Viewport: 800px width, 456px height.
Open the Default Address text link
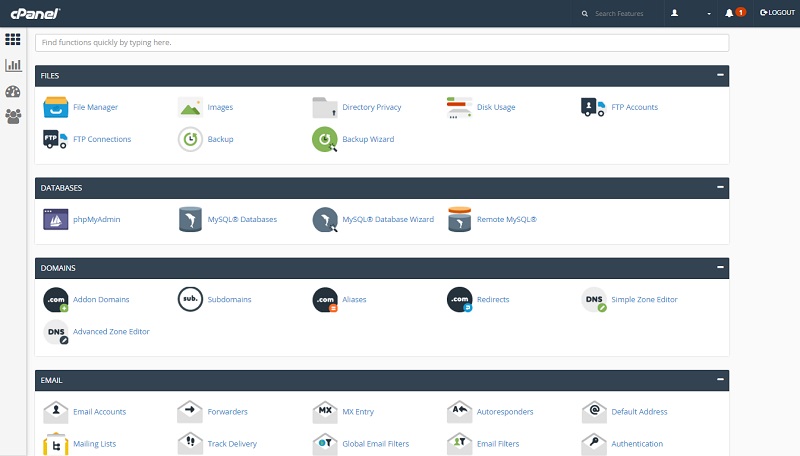639,412
